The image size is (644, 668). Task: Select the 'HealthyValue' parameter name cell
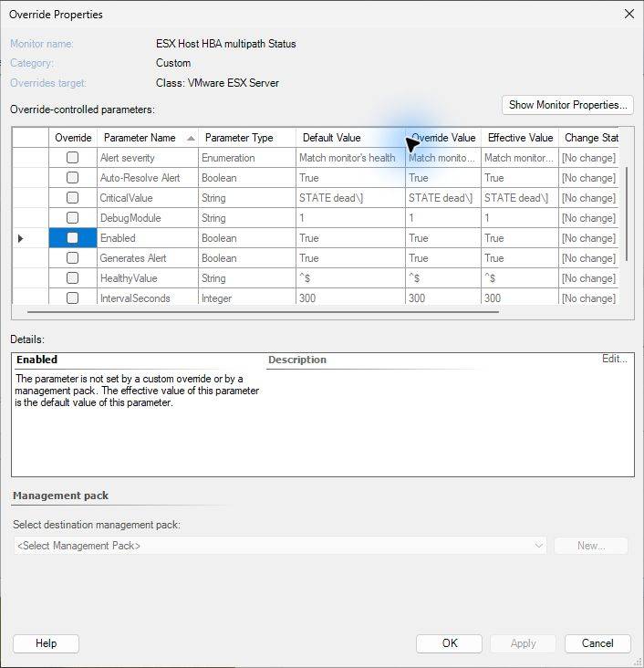[x=148, y=277]
